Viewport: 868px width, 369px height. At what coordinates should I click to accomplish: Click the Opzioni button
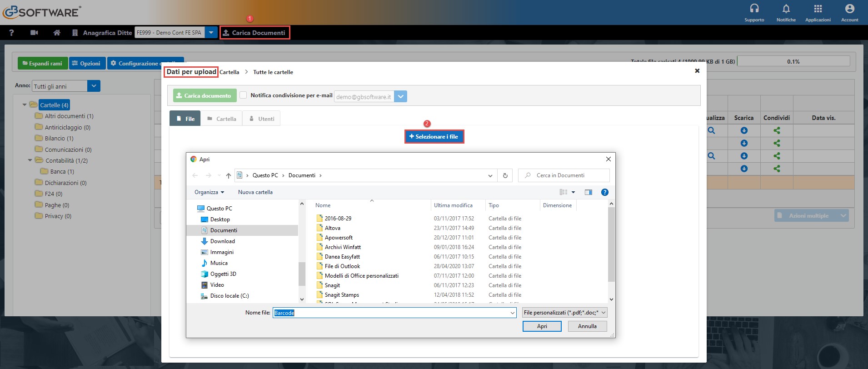pyautogui.click(x=87, y=63)
